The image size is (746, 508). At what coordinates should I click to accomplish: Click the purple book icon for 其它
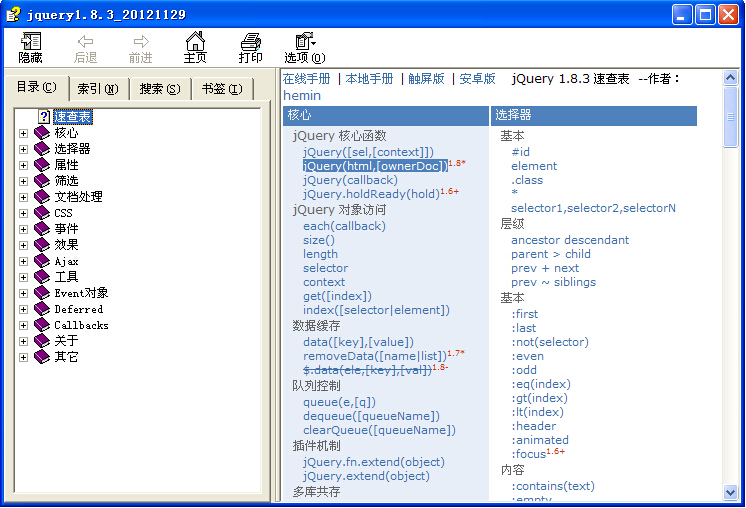(42, 357)
